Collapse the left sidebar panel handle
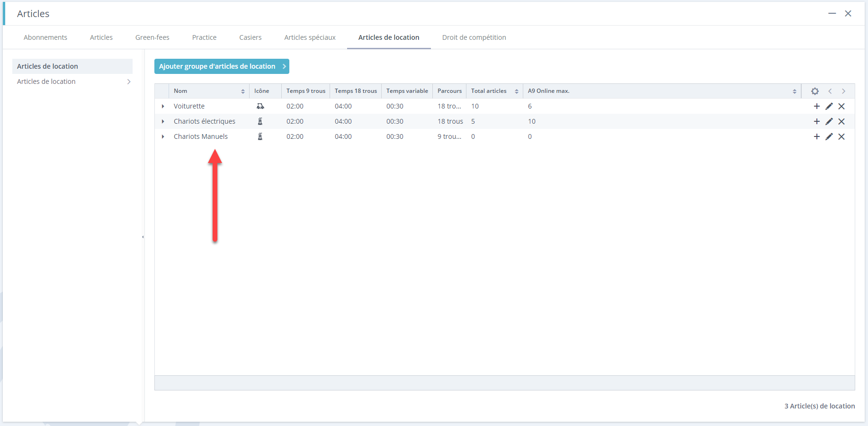 pyautogui.click(x=143, y=236)
